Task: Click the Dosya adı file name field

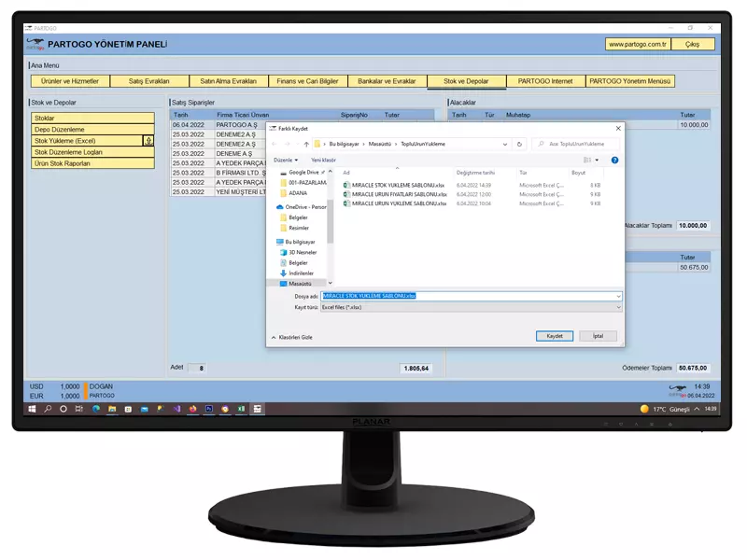Action: point(471,296)
